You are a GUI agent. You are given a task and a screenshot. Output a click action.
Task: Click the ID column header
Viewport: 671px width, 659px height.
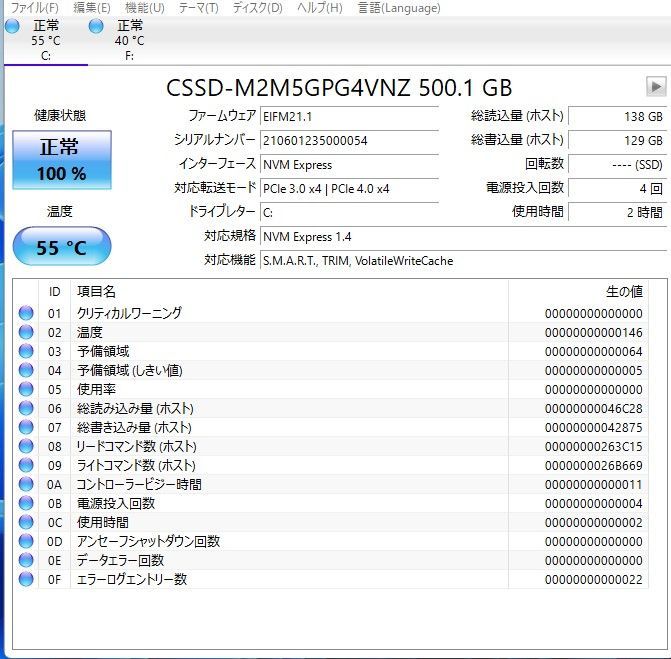tap(54, 292)
